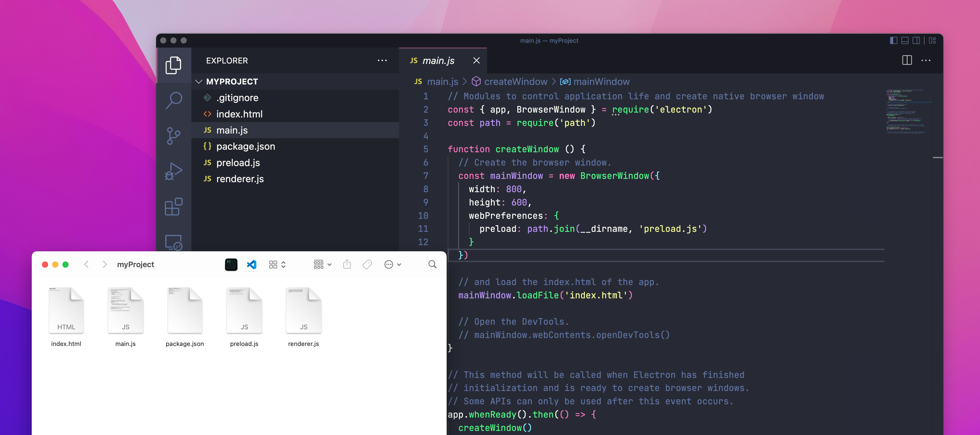This screenshot has width=980, height=435.
Task: Close the main.js editor tab
Action: click(x=476, y=60)
